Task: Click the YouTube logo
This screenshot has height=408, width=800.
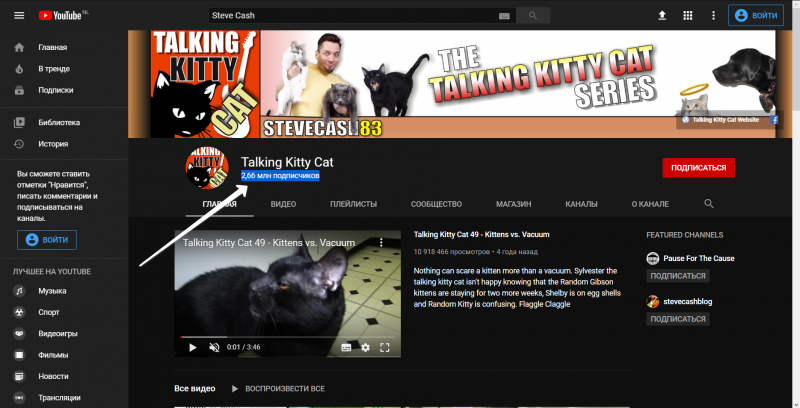Action: pyautogui.click(x=62, y=15)
